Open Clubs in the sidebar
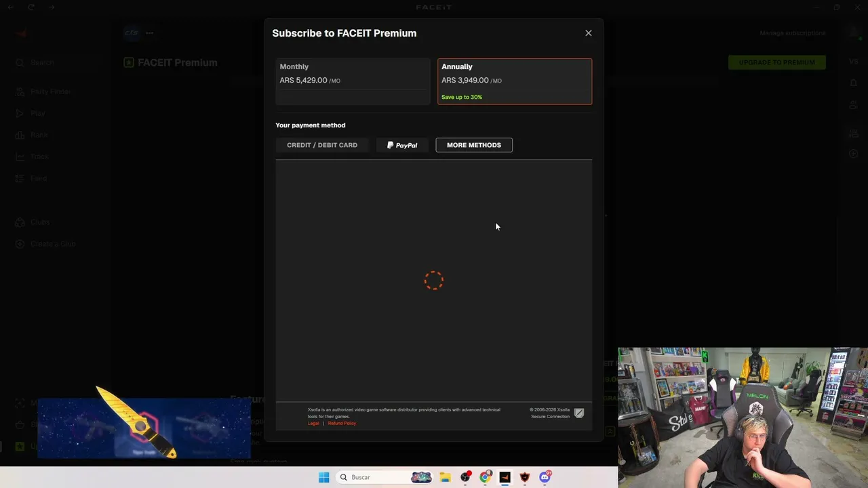 pos(33,222)
